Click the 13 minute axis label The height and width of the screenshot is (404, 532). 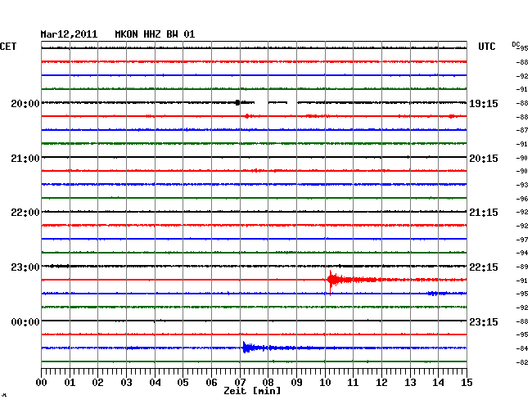[410, 382]
